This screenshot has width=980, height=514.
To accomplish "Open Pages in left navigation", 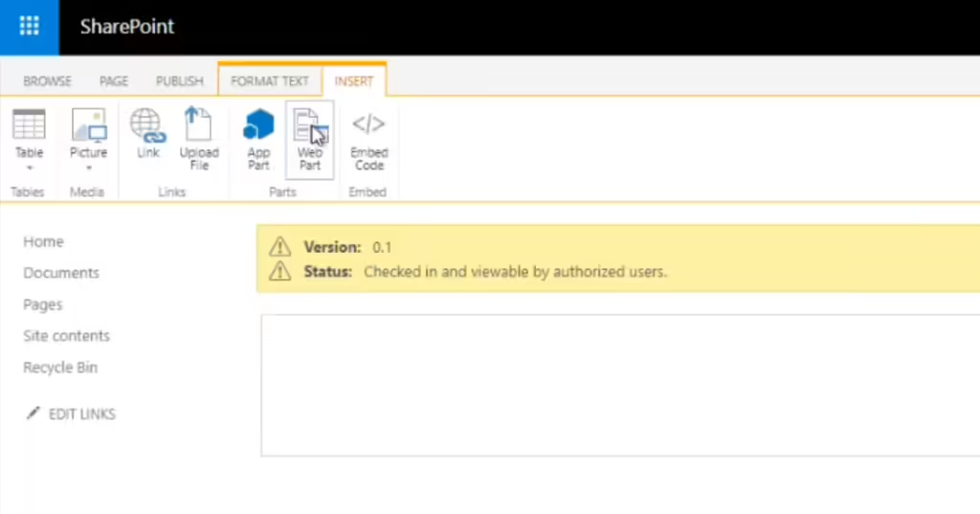I will (43, 304).
